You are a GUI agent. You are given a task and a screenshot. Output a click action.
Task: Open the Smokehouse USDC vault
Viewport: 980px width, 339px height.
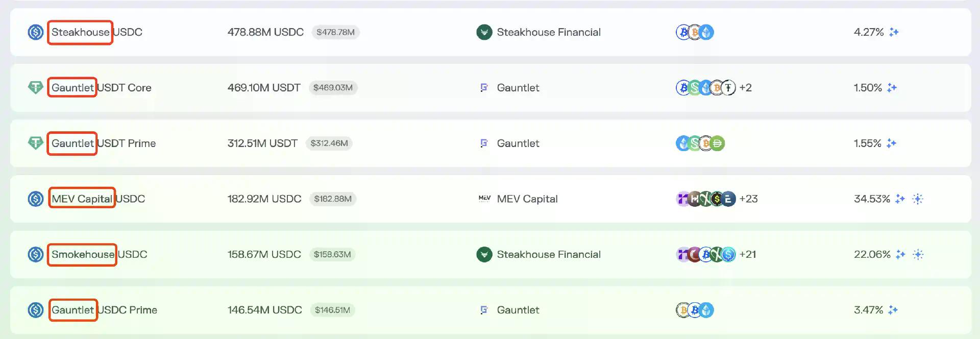(99, 254)
